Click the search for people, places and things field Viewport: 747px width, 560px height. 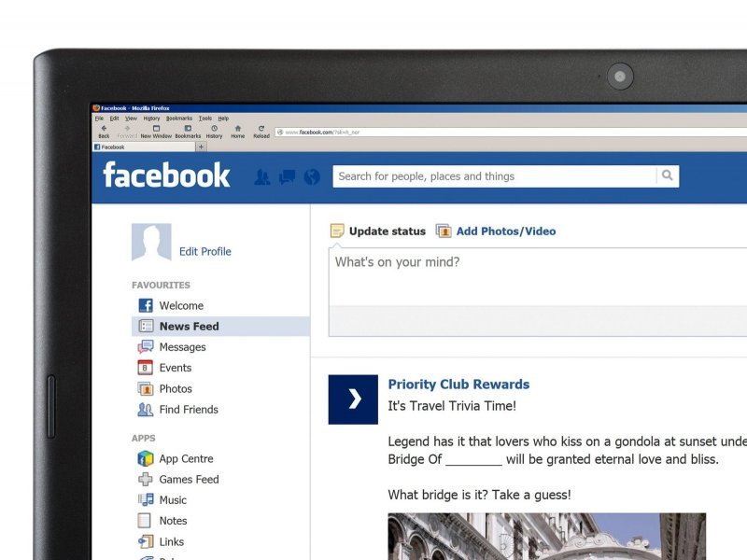click(494, 176)
